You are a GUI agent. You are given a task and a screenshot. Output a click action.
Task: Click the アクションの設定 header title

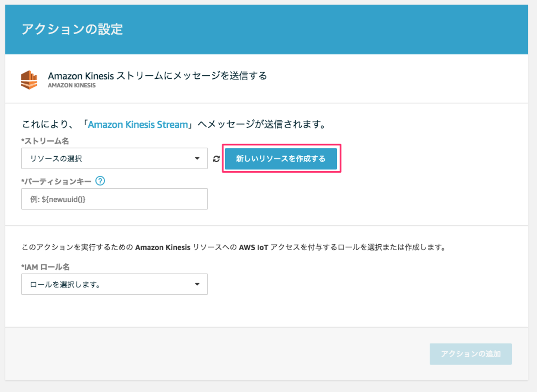tap(72, 29)
